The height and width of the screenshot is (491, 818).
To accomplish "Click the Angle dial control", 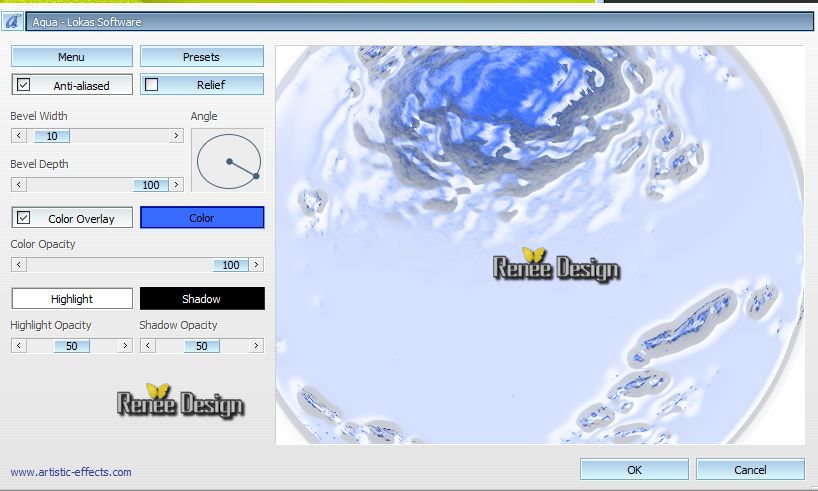I will pos(228,161).
